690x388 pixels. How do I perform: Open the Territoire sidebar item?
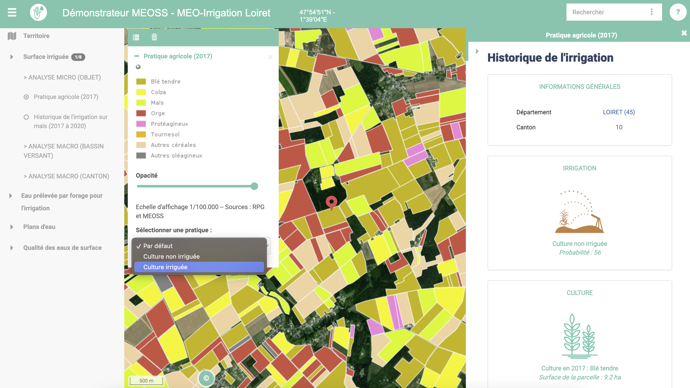tap(36, 36)
